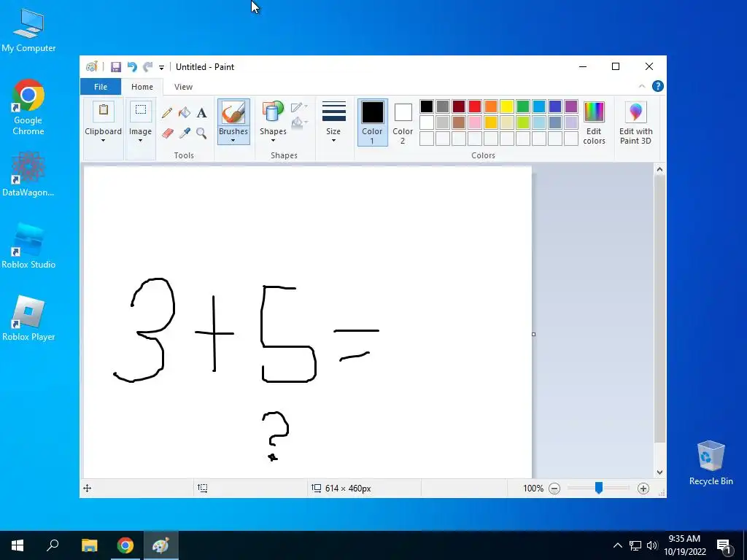Pick the orange color swatch
The height and width of the screenshot is (560, 747).
tap(491, 106)
